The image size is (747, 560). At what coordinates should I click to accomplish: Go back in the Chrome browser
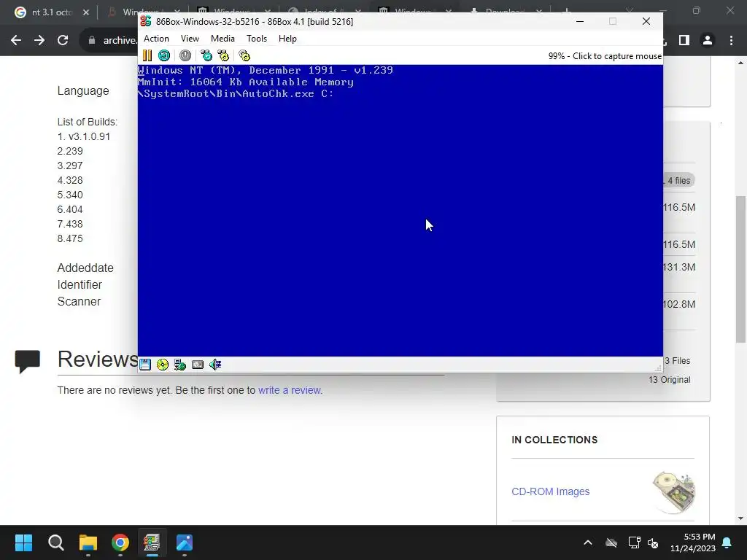[x=16, y=41]
